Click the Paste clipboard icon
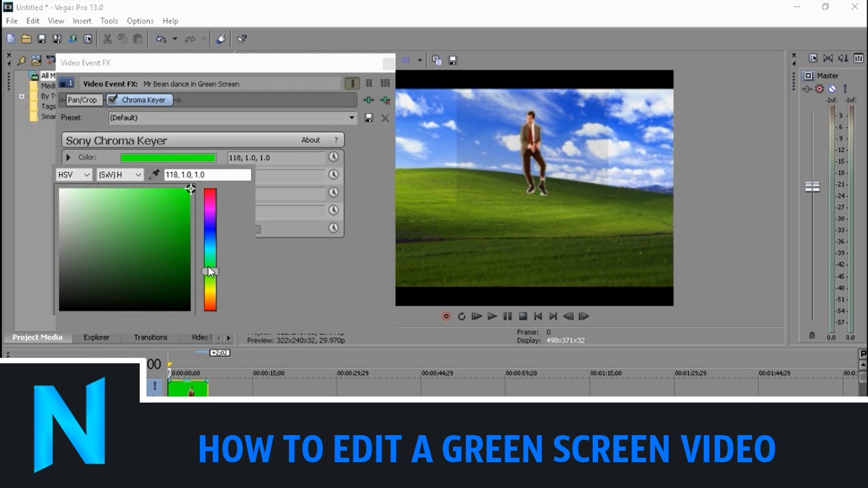 point(138,39)
